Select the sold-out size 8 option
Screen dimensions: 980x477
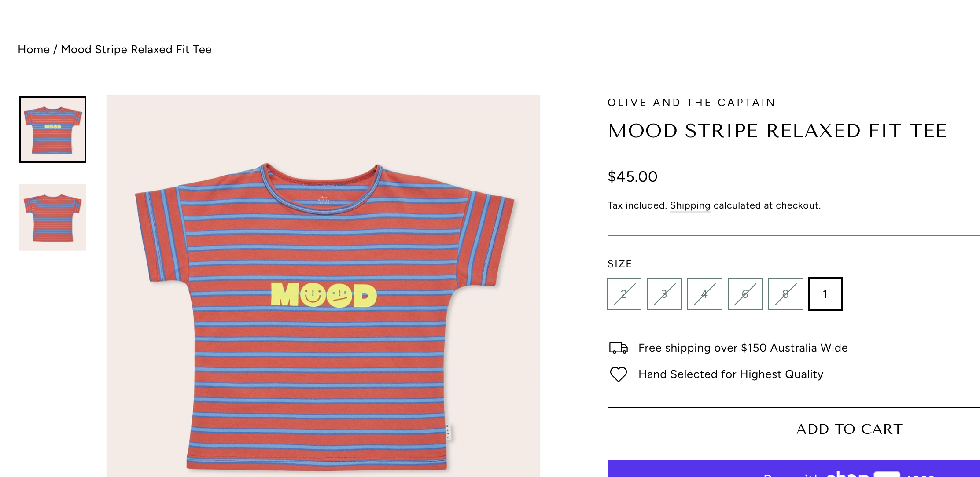(x=785, y=294)
